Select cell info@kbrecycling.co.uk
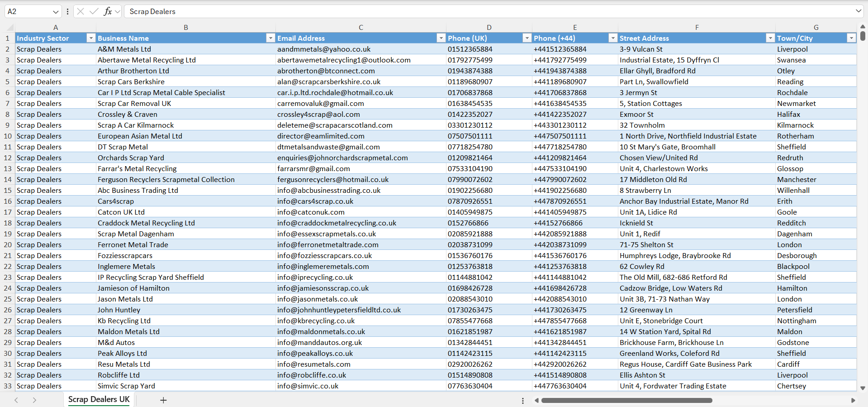This screenshot has width=868, height=407. click(360, 321)
